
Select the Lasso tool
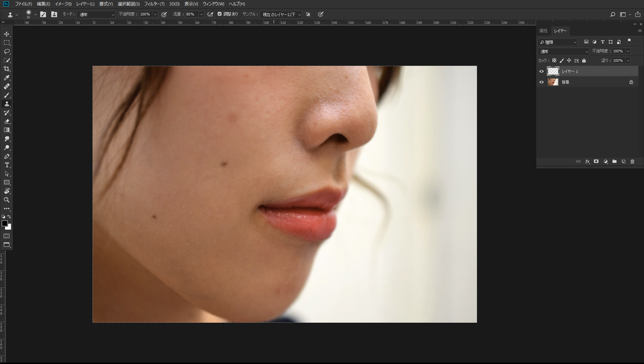[6, 52]
